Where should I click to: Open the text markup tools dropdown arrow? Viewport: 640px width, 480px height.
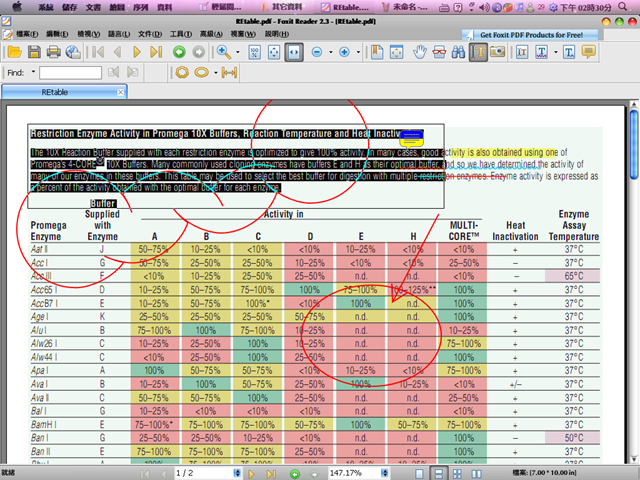tap(556, 52)
